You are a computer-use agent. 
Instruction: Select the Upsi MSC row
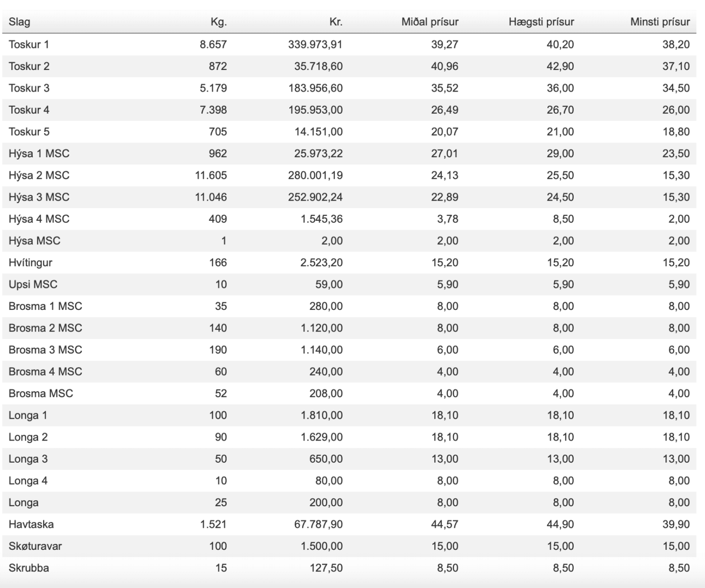(x=349, y=284)
